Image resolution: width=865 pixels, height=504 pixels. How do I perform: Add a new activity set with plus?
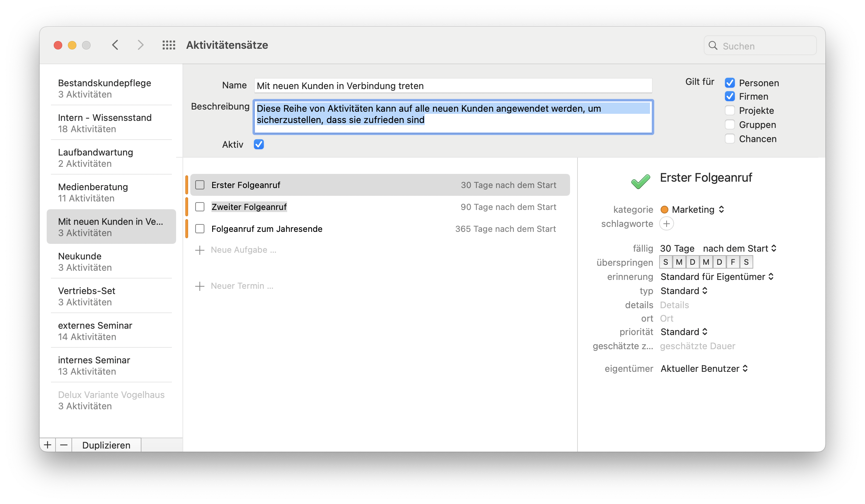pyautogui.click(x=48, y=445)
